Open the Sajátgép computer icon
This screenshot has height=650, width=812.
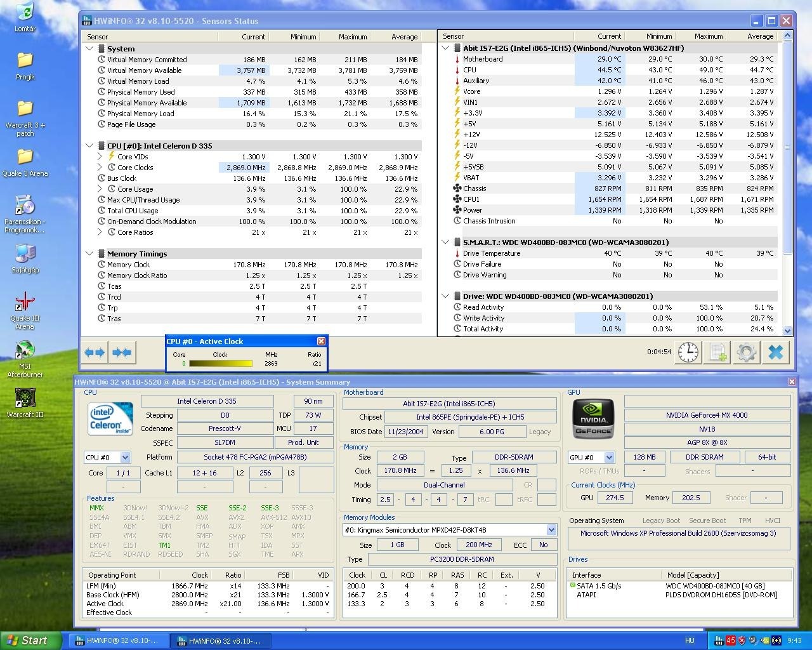click(x=25, y=259)
